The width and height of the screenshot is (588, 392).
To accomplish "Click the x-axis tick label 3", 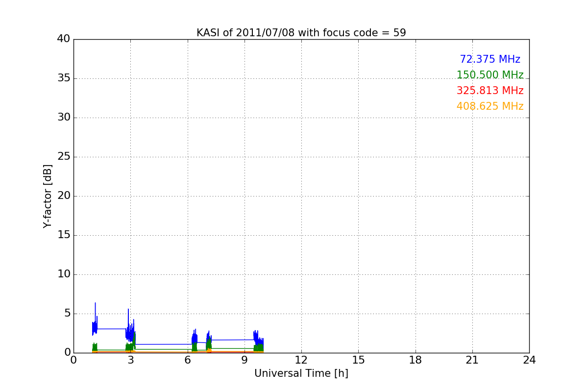I will [x=130, y=360].
